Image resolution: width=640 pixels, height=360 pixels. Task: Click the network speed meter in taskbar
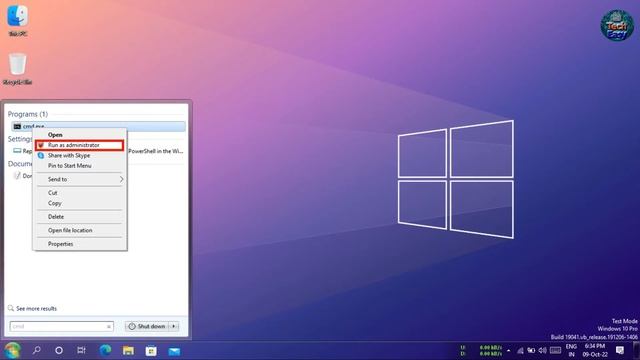pyautogui.click(x=482, y=351)
